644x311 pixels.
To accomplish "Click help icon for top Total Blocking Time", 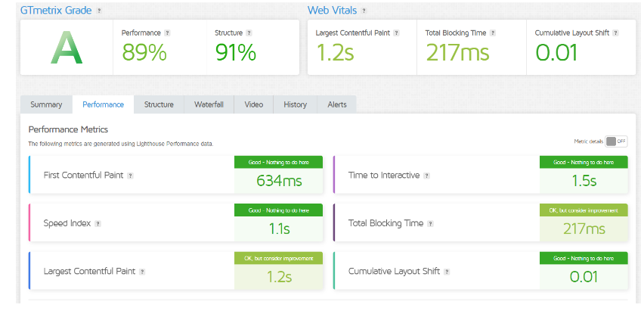I will click(x=493, y=33).
